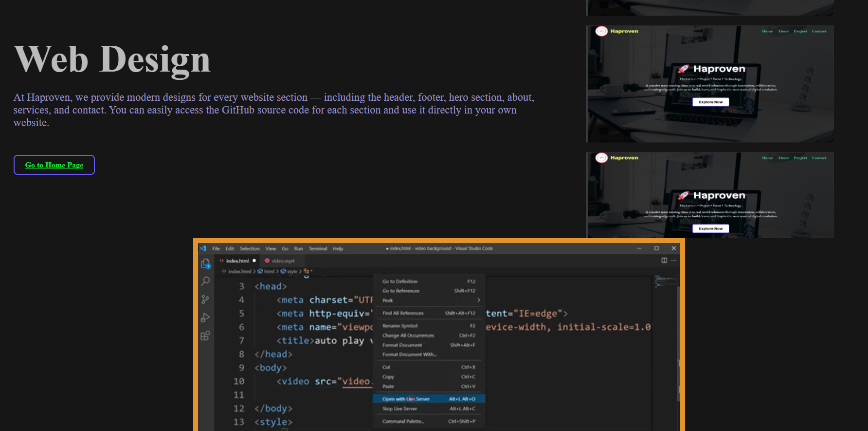Click Contact link in the upper Haproven preview
The image size is (868, 431).
click(819, 31)
